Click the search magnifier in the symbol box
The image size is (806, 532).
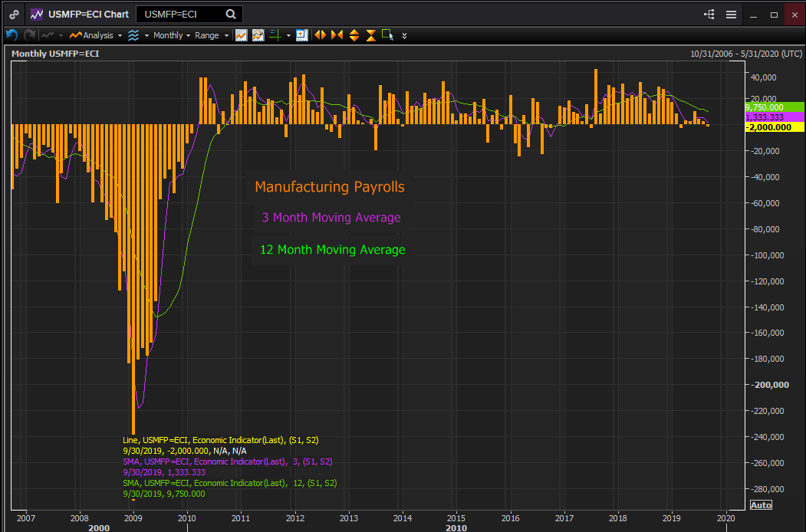(231, 15)
